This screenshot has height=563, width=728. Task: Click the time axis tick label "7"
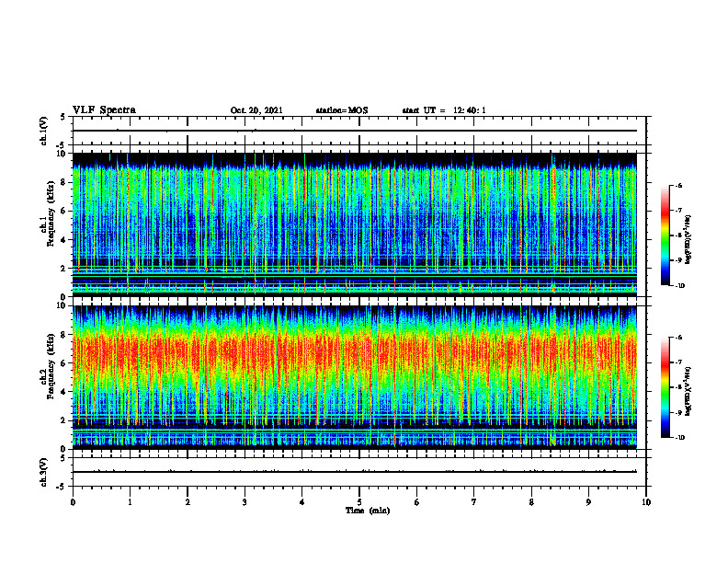point(474,502)
